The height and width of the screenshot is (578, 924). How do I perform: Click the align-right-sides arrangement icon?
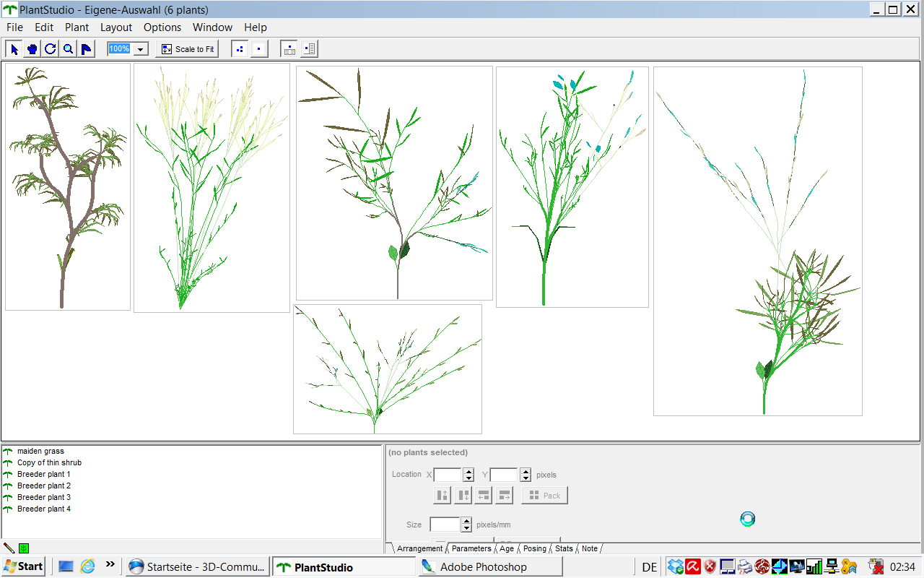point(504,495)
